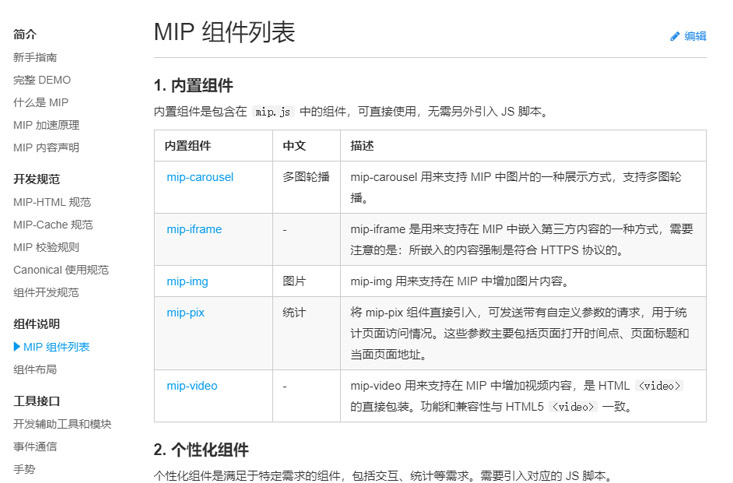This screenshot has height=483, width=733.
Task: Click the 开发规范 sidebar heading
Action: [36, 179]
